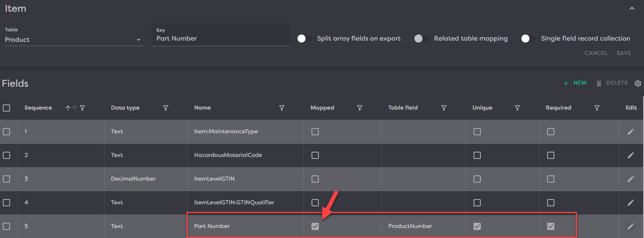Click the Key input field
Image resolution: width=644 pixels, height=238 pixels.
(220, 39)
